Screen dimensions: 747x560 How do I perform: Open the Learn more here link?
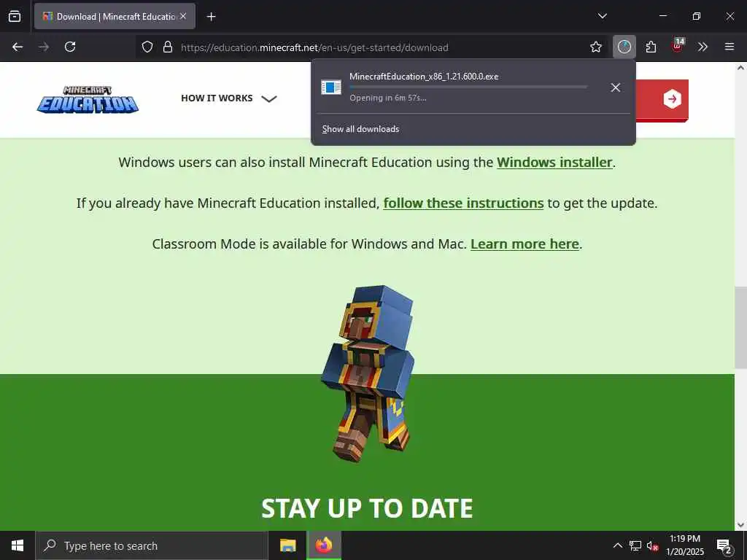[525, 244]
